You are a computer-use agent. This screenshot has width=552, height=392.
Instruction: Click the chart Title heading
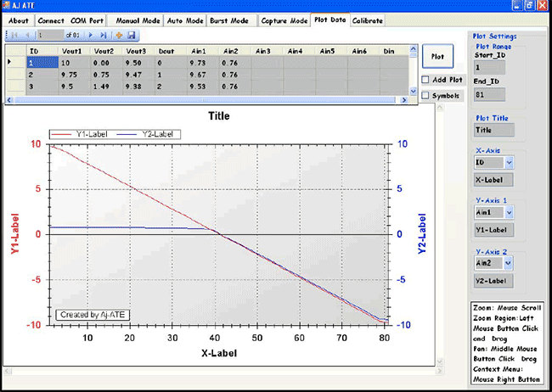point(218,115)
